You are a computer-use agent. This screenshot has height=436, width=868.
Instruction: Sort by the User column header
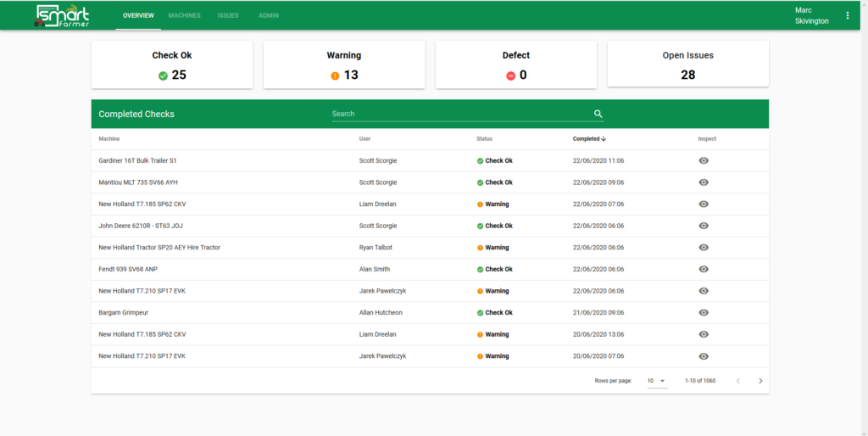coord(364,139)
